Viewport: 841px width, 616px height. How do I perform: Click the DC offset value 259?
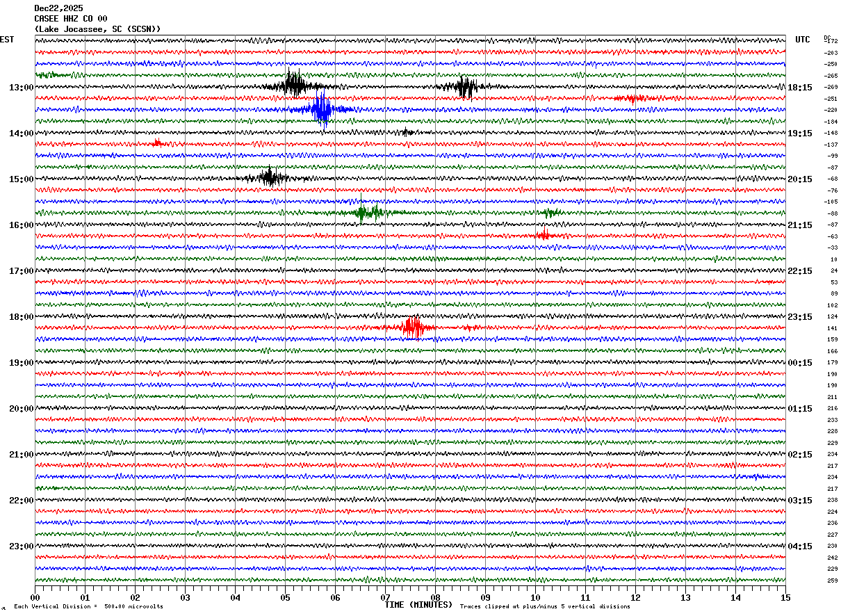point(833,581)
